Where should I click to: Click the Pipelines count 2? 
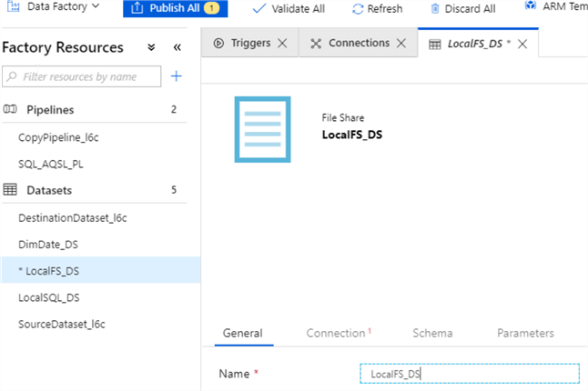pos(174,109)
